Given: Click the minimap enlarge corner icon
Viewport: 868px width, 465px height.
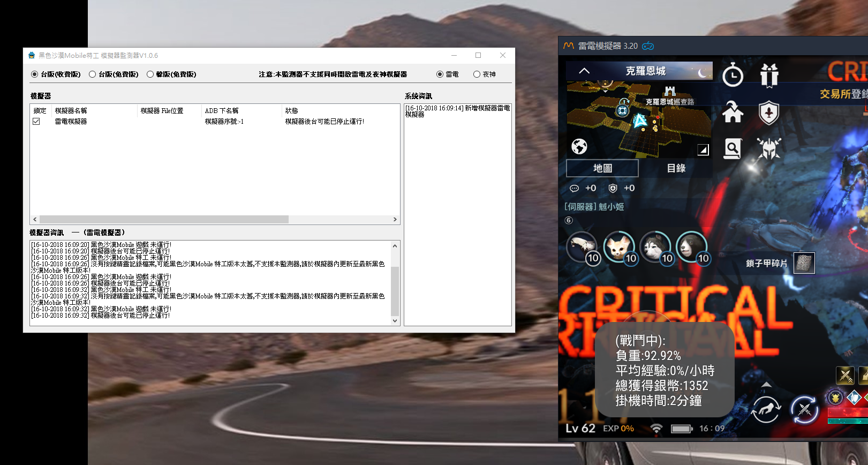Looking at the screenshot, I should (x=703, y=149).
